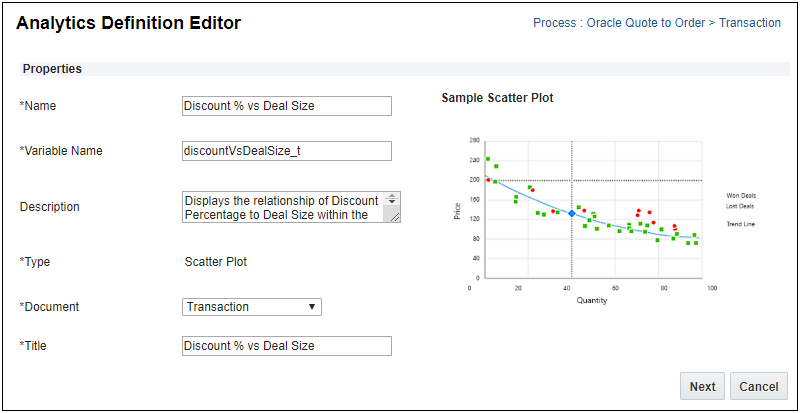Click the Name input field
This screenshot has width=800, height=413.
coord(287,106)
